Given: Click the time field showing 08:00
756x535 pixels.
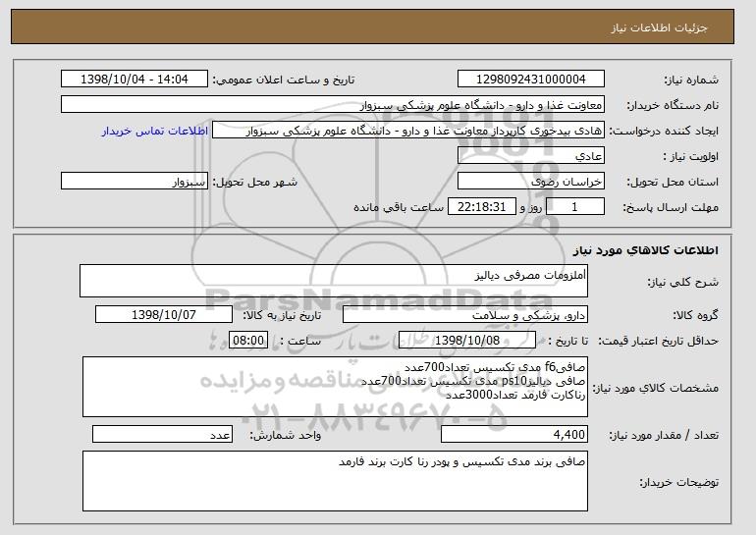Looking at the screenshot, I should tap(248, 341).
